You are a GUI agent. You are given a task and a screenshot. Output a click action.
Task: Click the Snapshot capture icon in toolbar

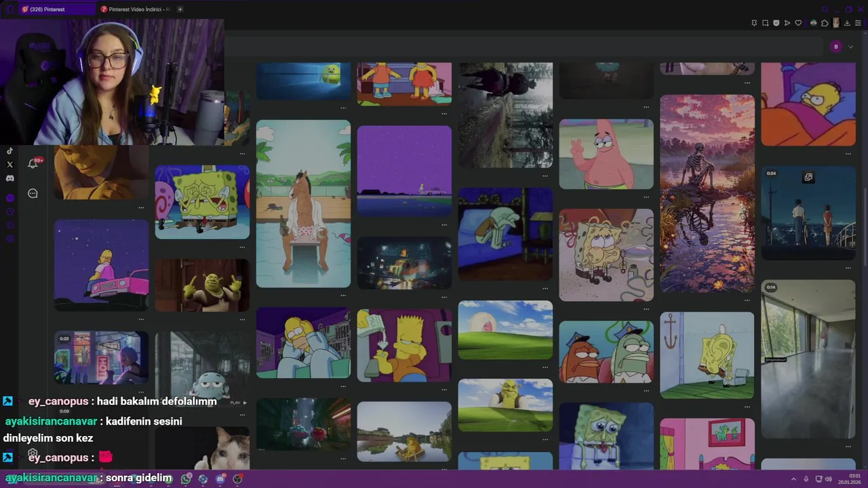[x=766, y=23]
